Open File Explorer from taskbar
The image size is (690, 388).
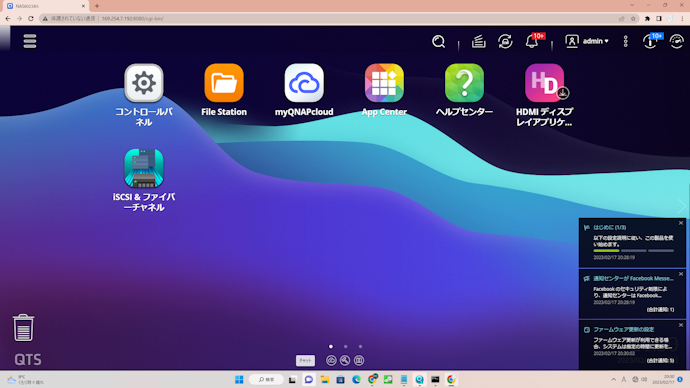point(325,379)
